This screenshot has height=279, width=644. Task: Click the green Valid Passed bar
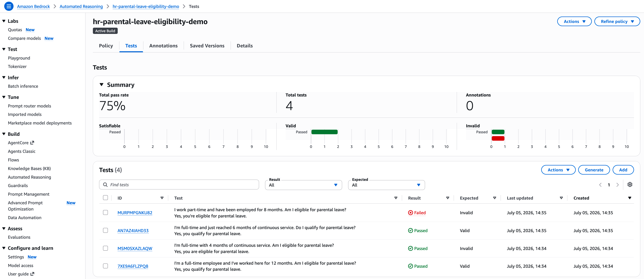coord(325,132)
